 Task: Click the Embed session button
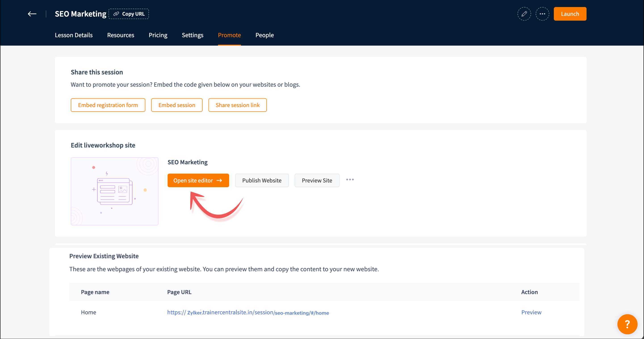tap(176, 105)
